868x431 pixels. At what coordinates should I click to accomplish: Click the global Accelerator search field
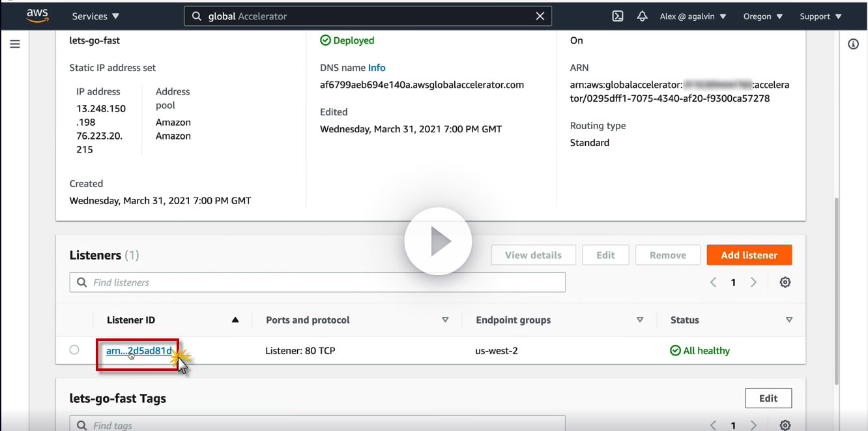[x=368, y=16]
